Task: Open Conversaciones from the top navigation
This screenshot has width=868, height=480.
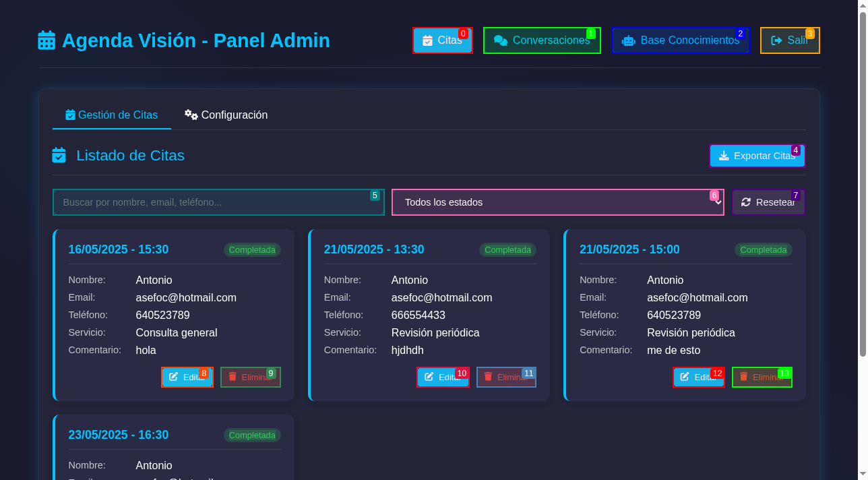Action: pyautogui.click(x=542, y=40)
